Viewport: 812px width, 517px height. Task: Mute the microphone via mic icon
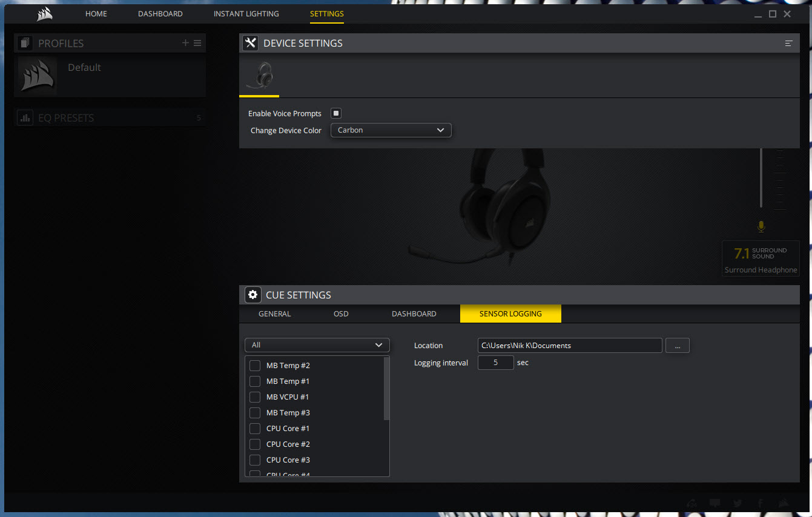tap(761, 226)
